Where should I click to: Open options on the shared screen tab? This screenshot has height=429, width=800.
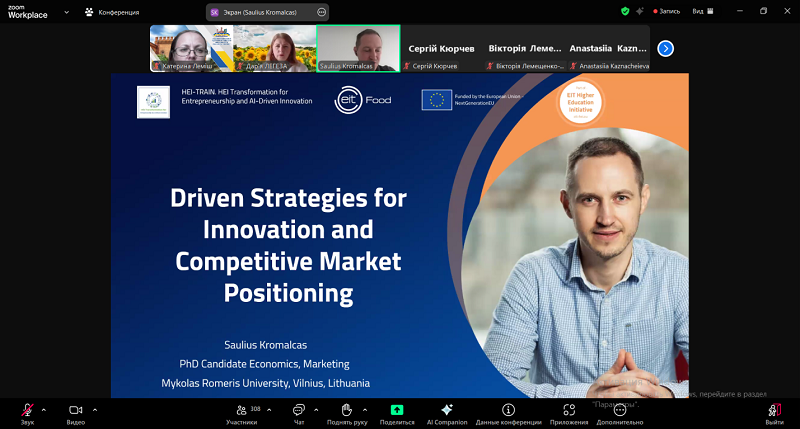321,12
